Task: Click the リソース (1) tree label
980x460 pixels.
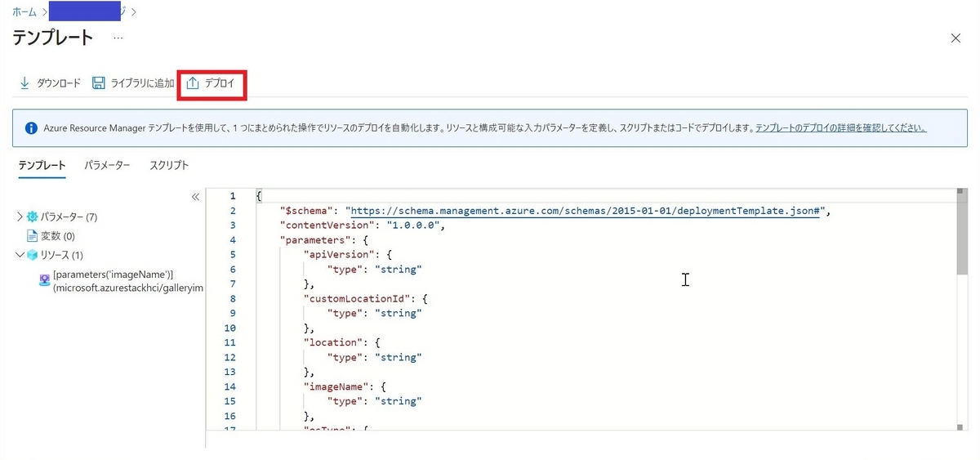Action: (x=62, y=255)
